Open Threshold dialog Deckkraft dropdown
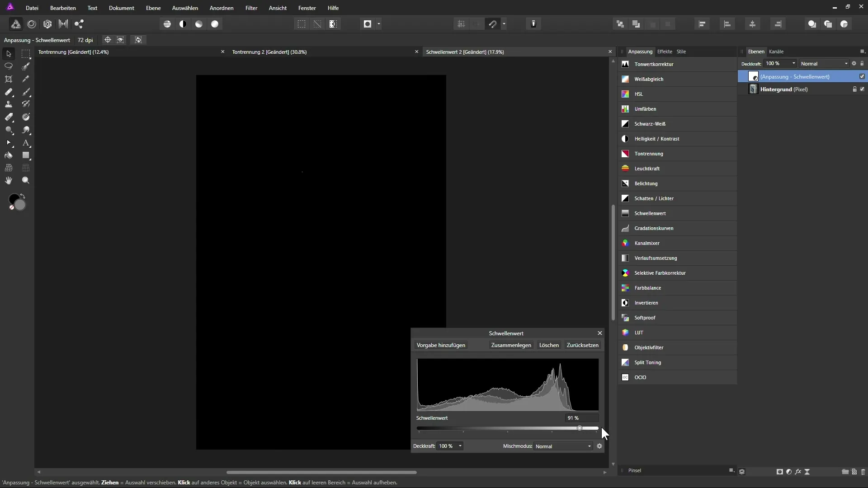Viewport: 868px width, 488px height. coord(460,446)
